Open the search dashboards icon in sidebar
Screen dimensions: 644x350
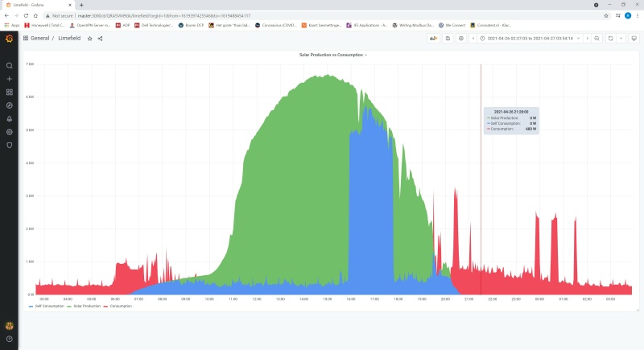tap(9, 66)
